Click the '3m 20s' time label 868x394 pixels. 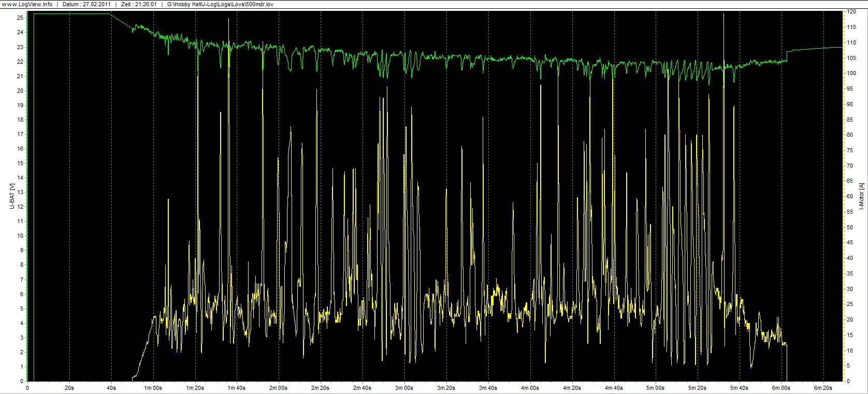446,388
